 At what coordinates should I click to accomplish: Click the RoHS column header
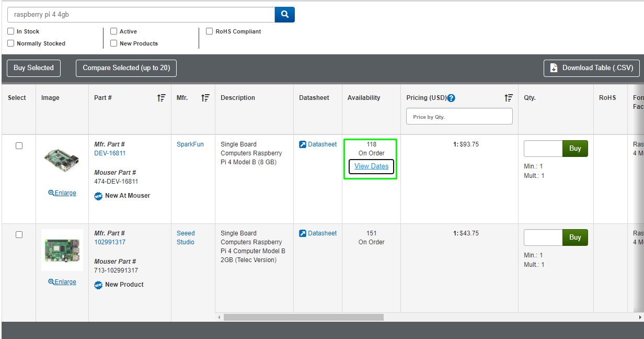click(607, 98)
